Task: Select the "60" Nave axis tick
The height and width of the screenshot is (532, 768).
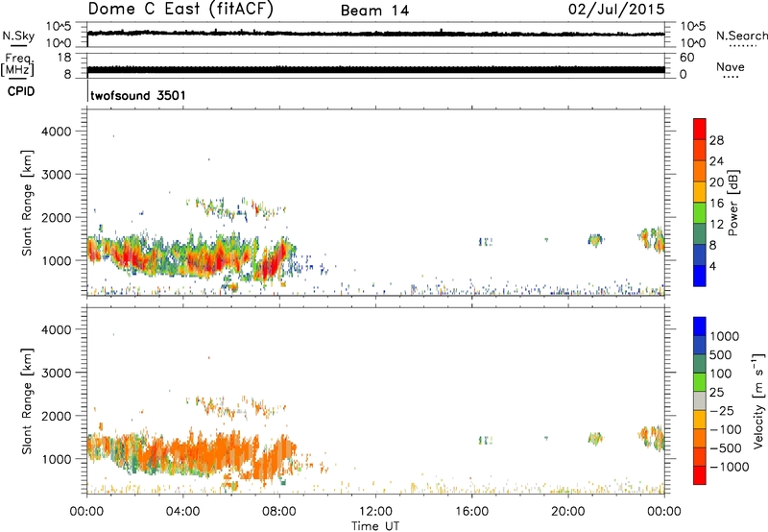Action: (x=686, y=58)
